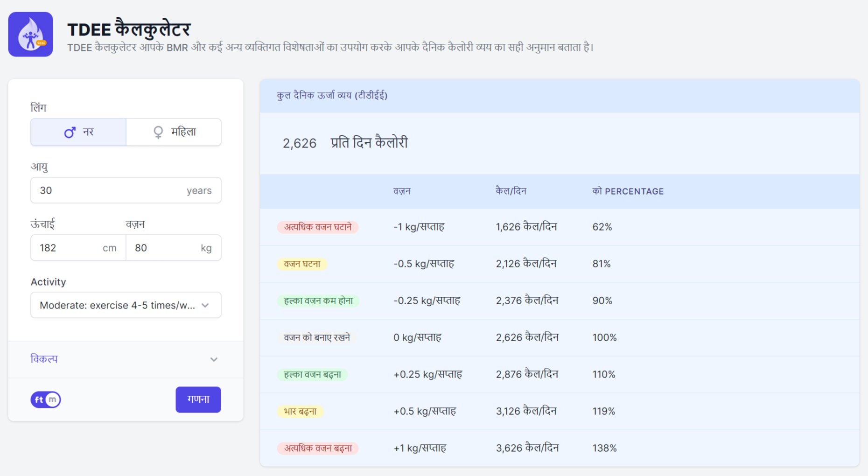Click the वजन को बनाए रखने label
The height and width of the screenshot is (476, 868).
[x=317, y=337]
